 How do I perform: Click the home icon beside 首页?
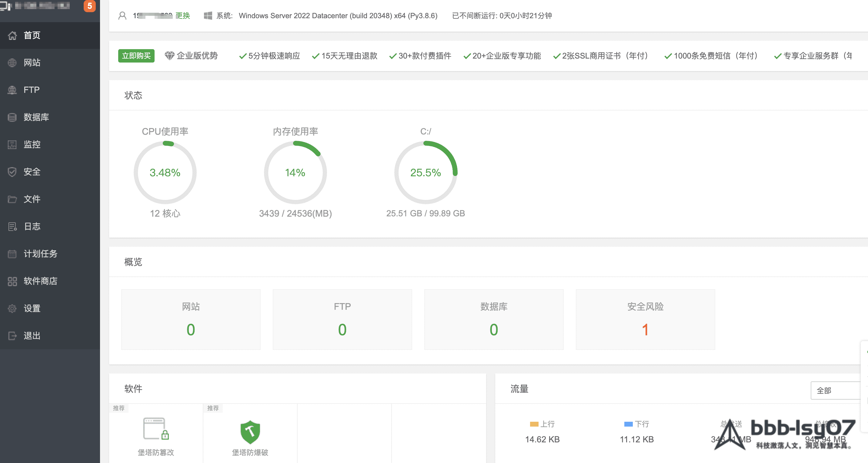[x=12, y=35]
